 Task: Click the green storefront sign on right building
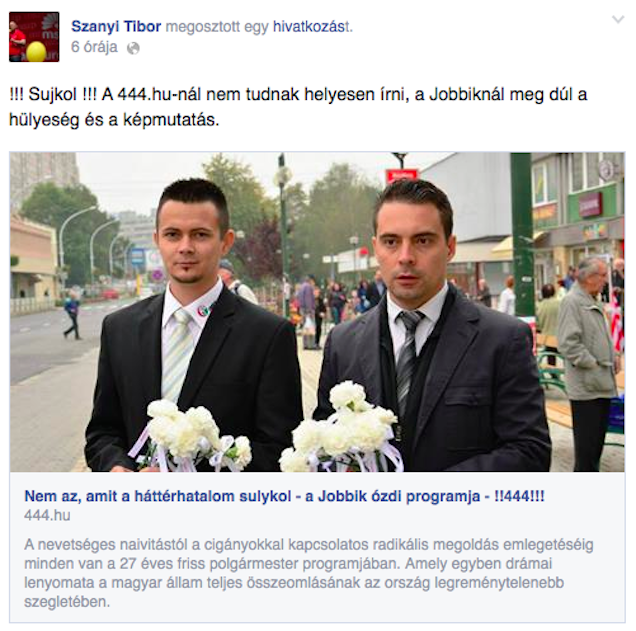tap(591, 204)
